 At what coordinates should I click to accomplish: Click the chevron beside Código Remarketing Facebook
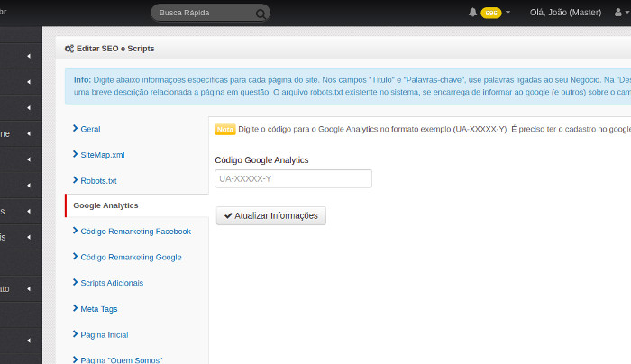pyautogui.click(x=75, y=231)
